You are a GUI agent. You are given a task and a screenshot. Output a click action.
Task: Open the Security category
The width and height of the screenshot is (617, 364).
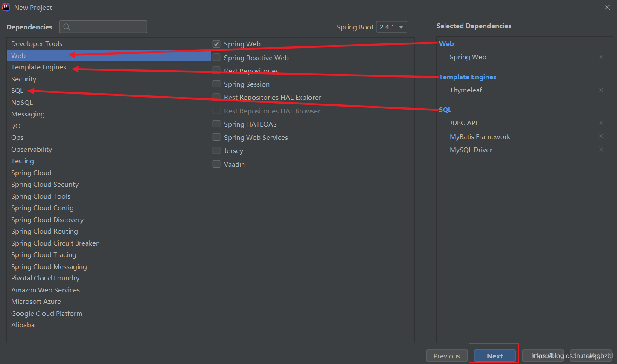(x=108, y=79)
